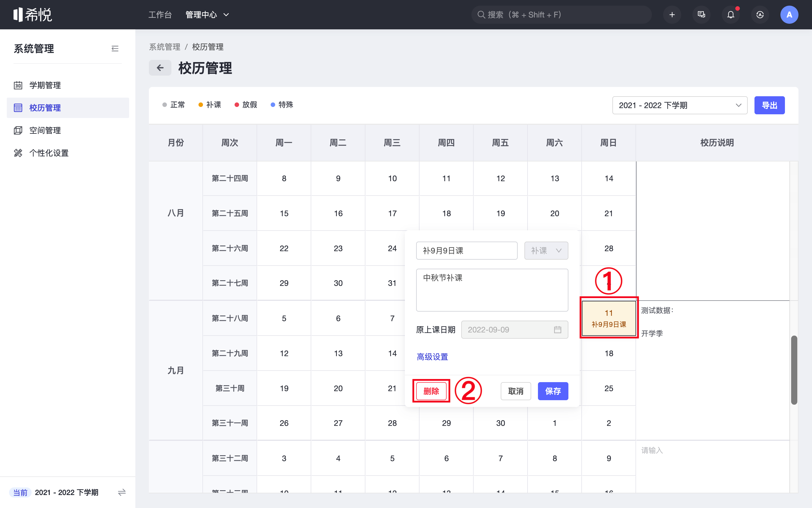The image size is (812, 508).
Task: Click 系统管理 in the breadcrumb
Action: pyautogui.click(x=164, y=47)
